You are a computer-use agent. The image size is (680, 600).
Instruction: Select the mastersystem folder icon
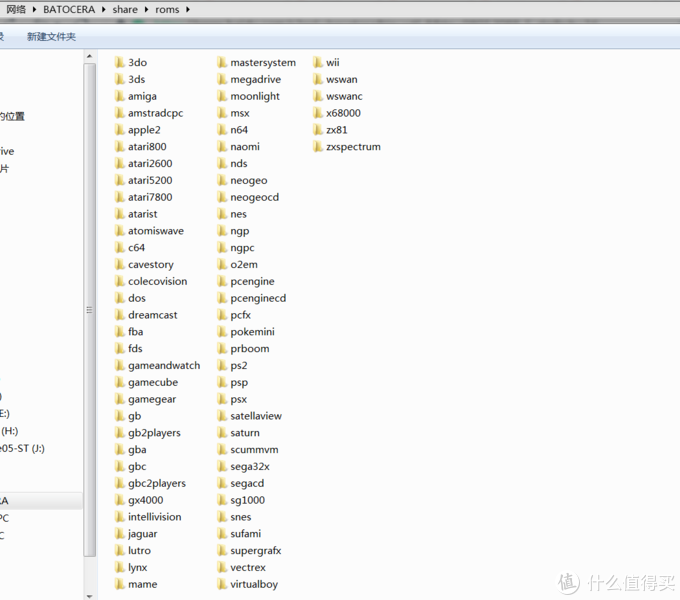coord(222,62)
